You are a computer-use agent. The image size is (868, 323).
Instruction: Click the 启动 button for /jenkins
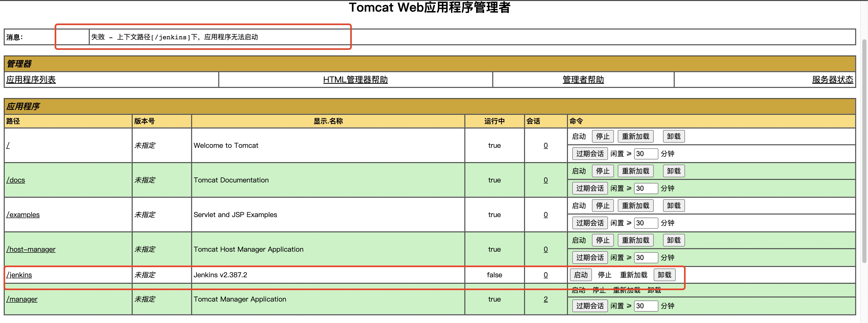pyautogui.click(x=581, y=275)
